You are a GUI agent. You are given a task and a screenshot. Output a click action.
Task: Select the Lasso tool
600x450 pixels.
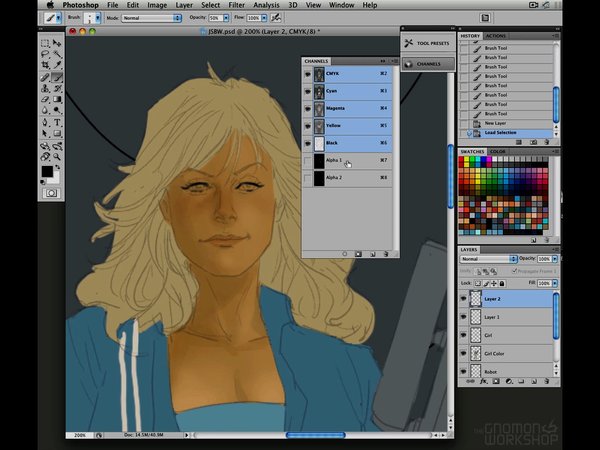[x=45, y=54]
